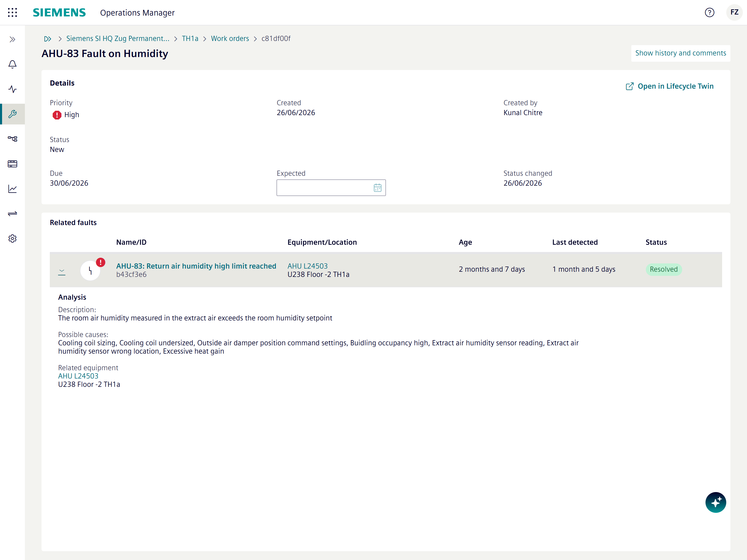Open the activity pulse icon in sidebar
Viewport: 747px width, 560px height.
(12, 89)
